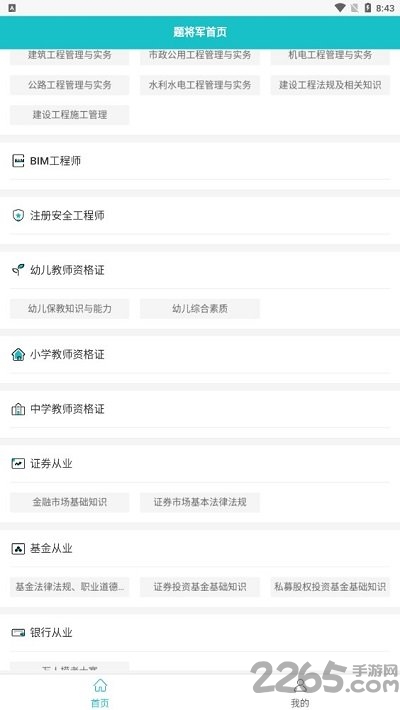
Task: Tap the house icon for 小学教师资格证
Action: (18, 354)
